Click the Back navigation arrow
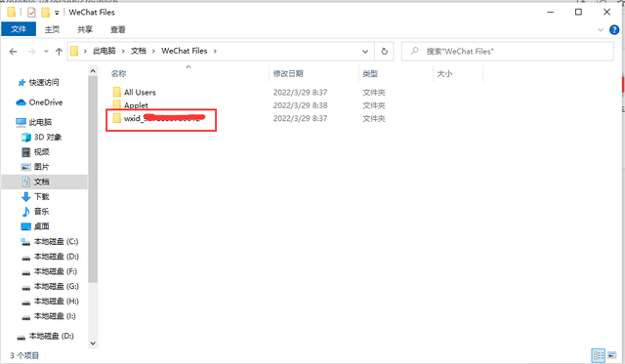Image resolution: width=625 pixels, height=364 pixels. (x=13, y=52)
